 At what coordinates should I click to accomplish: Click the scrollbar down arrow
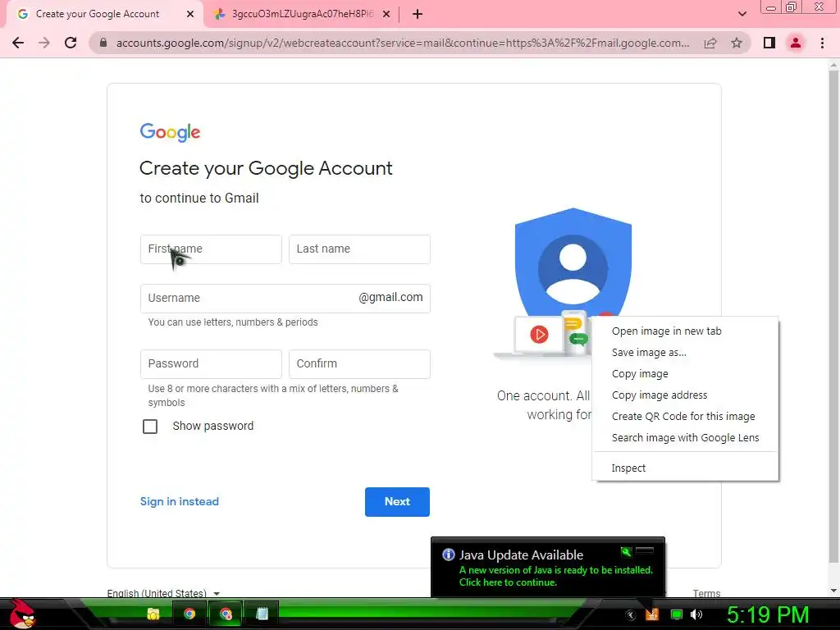tap(833, 591)
